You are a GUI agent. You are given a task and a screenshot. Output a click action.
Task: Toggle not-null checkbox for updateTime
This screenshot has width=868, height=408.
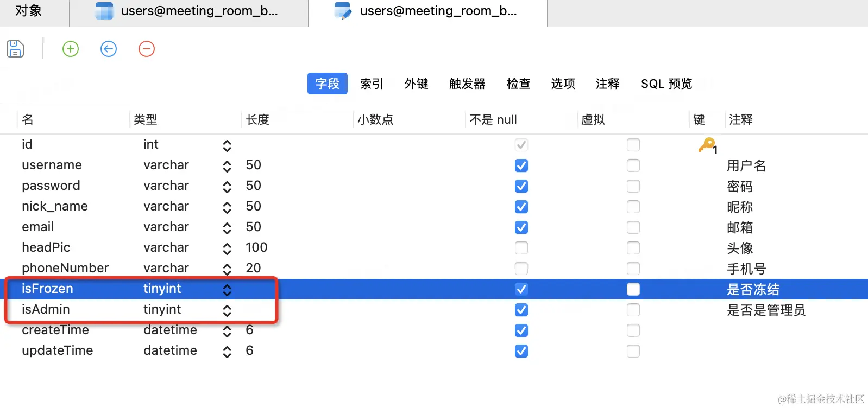tap(521, 351)
